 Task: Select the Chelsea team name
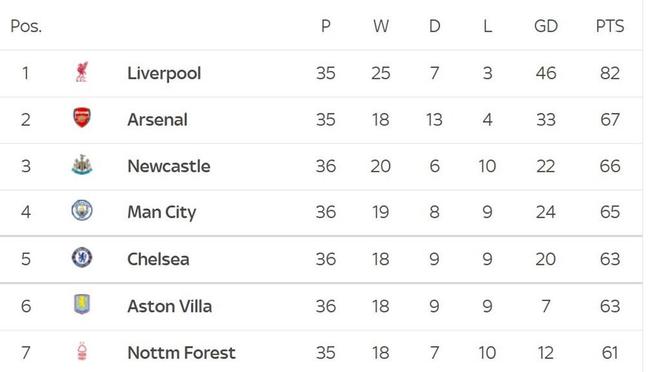click(158, 259)
